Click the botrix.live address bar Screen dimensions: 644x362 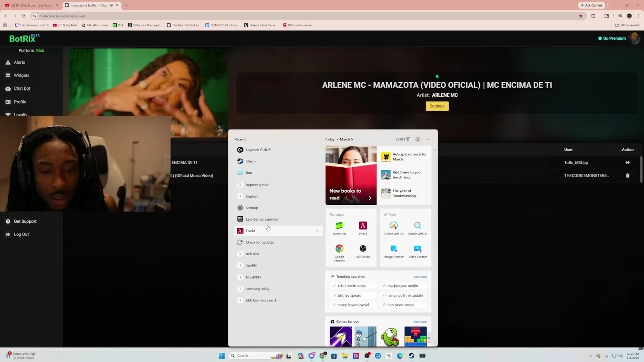(x=302, y=16)
